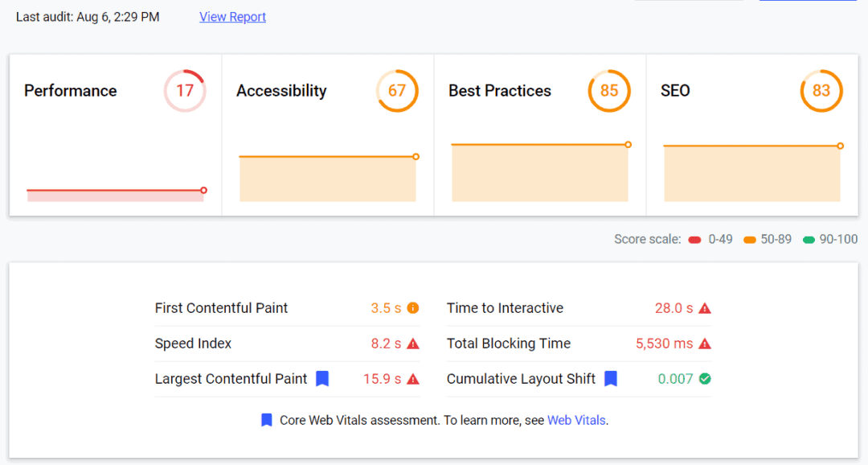
Task: Select the Best Practices category card
Action: (539, 134)
